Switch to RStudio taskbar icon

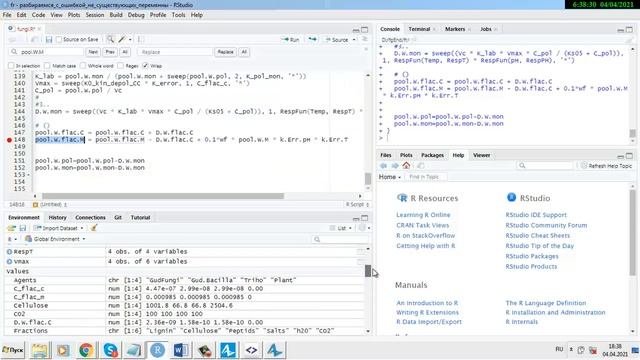[x=157, y=350]
